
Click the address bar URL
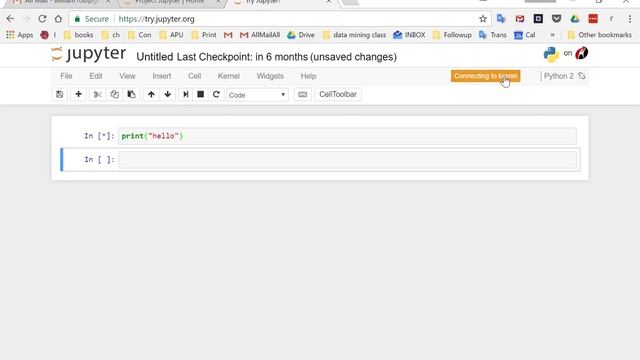(156, 19)
